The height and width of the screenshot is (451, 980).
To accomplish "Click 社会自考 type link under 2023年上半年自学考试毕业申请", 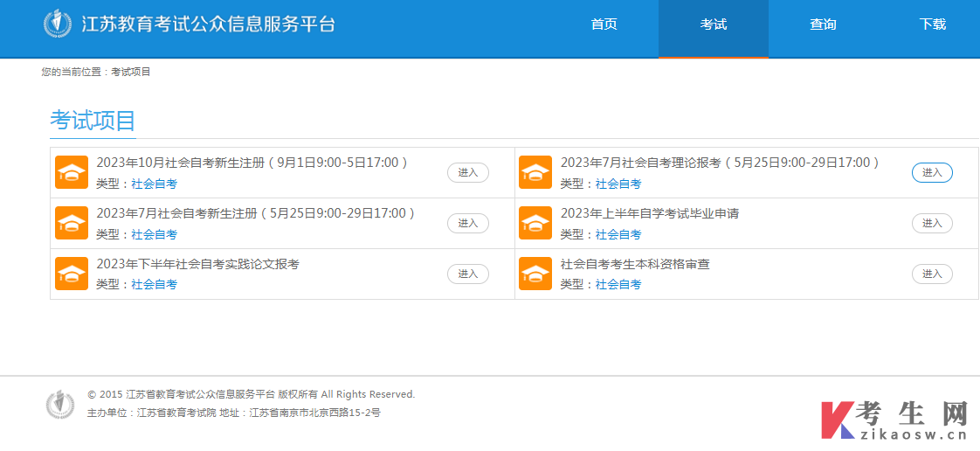I will (618, 234).
